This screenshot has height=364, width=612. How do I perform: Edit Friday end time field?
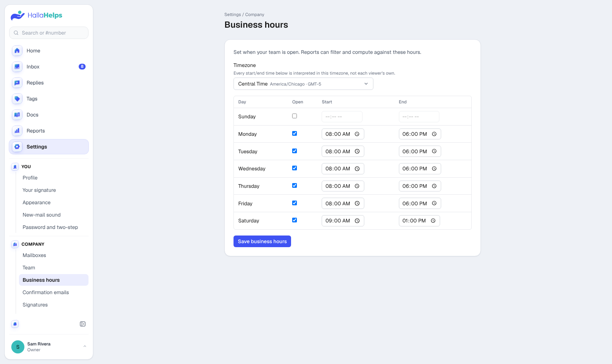coord(420,203)
